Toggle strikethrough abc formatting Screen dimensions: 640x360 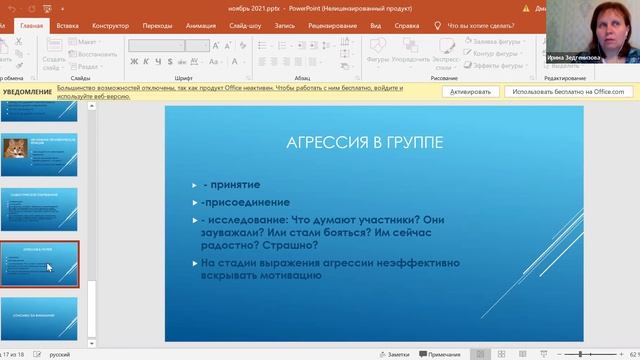point(182,62)
